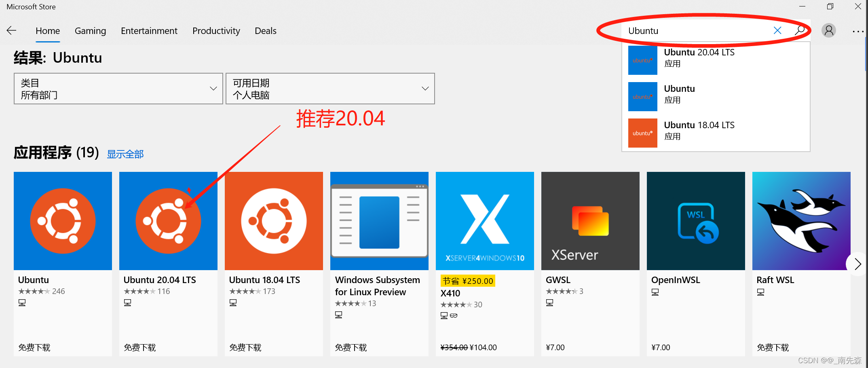The width and height of the screenshot is (868, 368).
Task: Click the magnifier search icon
Action: pyautogui.click(x=799, y=31)
